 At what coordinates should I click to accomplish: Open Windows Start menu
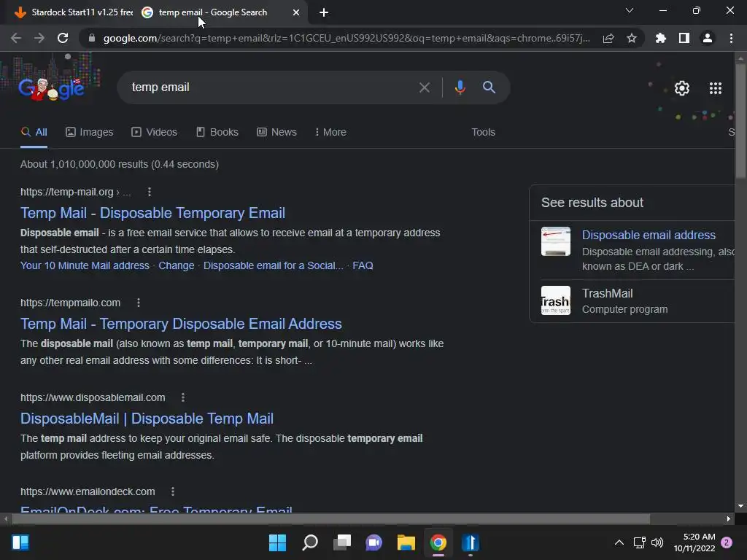click(x=277, y=542)
